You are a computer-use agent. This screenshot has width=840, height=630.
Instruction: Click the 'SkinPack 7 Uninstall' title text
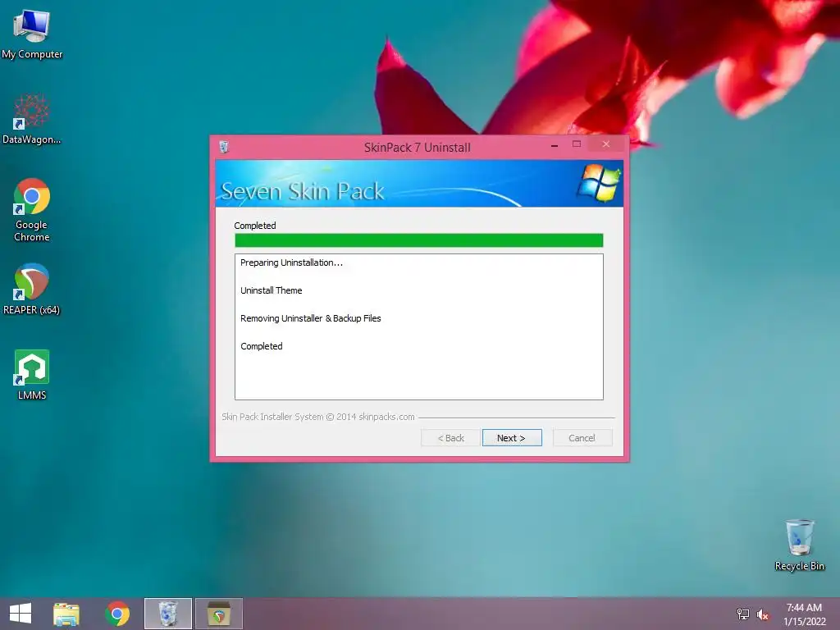click(418, 148)
